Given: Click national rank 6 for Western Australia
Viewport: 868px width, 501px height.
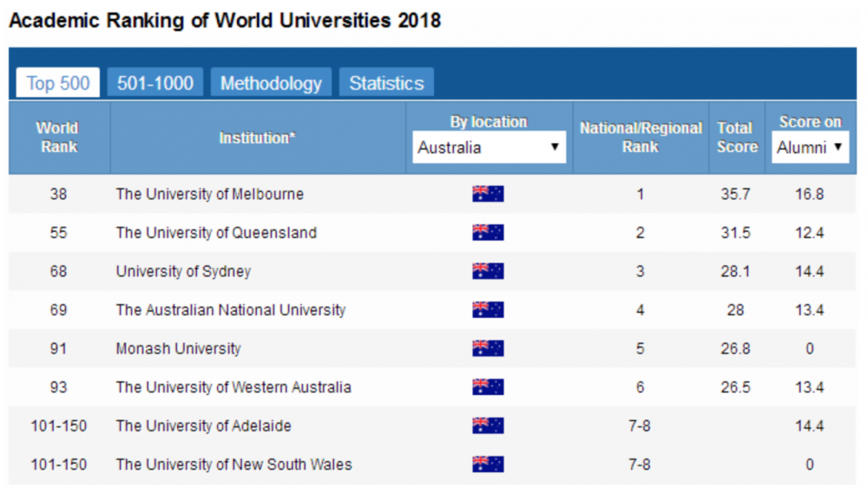Looking at the screenshot, I should coord(640,387).
